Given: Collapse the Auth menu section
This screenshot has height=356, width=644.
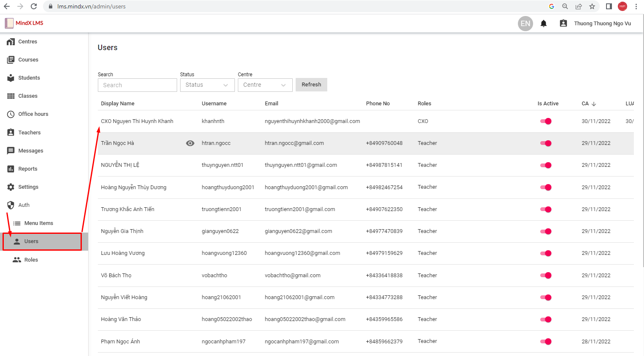Looking at the screenshot, I should tap(24, 205).
